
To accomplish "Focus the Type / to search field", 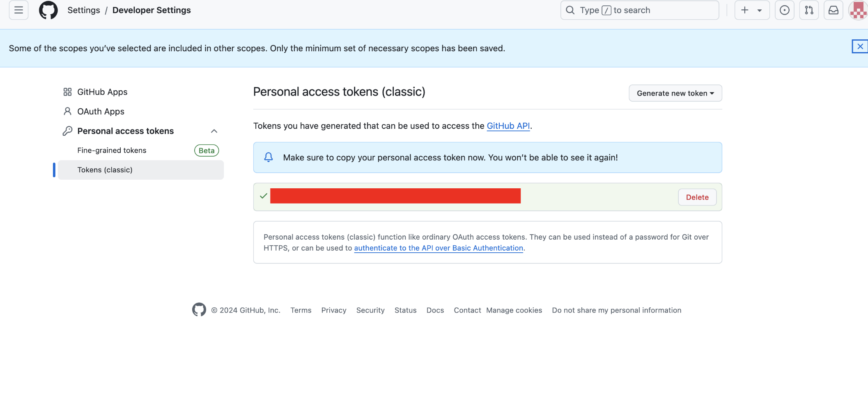I will pos(639,10).
